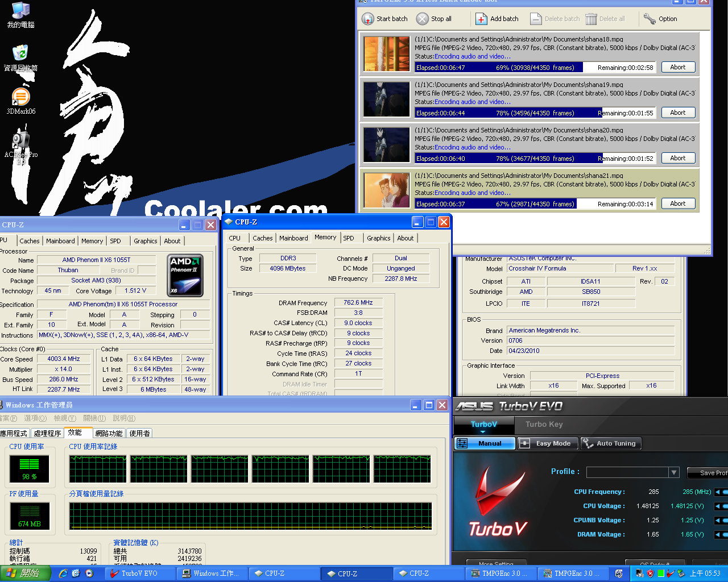Select the TurboV tab

(484, 424)
